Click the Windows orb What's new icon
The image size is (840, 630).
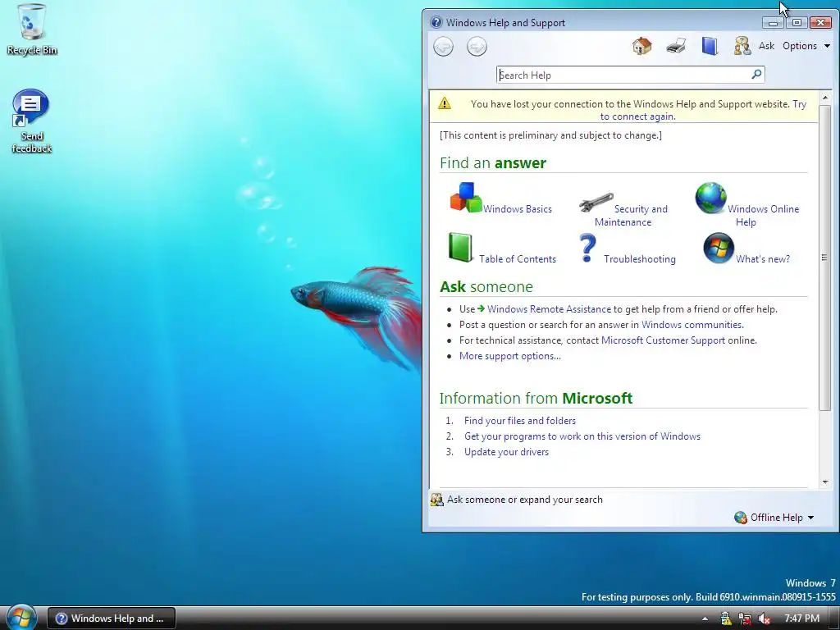coord(719,248)
